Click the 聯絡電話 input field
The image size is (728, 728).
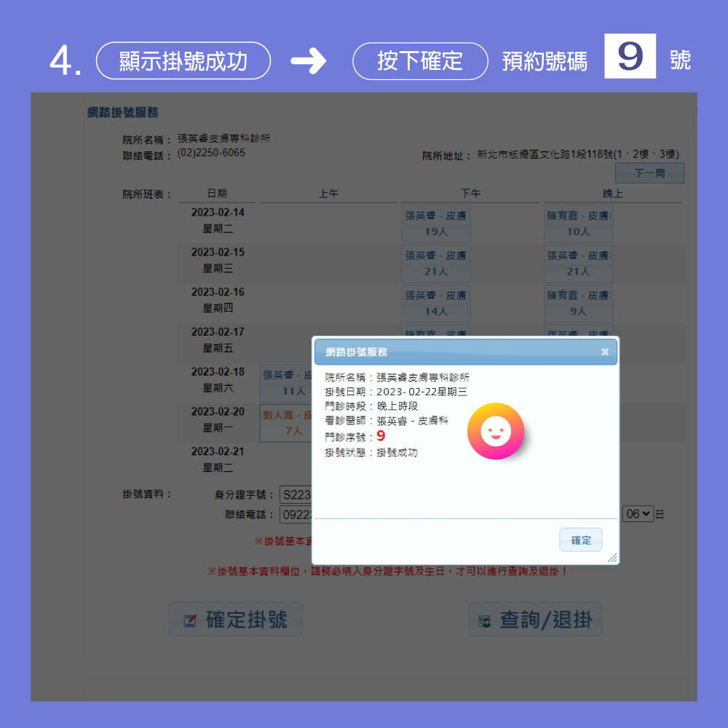[x=296, y=515]
